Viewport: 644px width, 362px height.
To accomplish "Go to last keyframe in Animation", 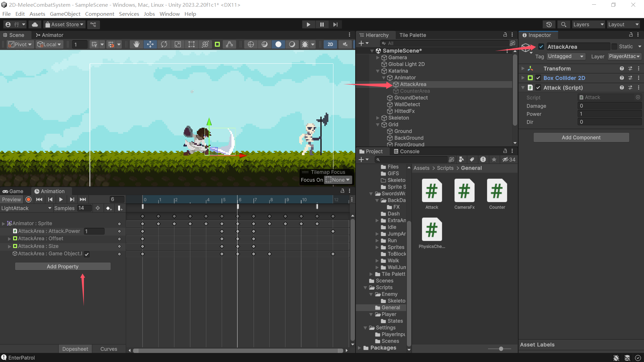I will (83, 199).
